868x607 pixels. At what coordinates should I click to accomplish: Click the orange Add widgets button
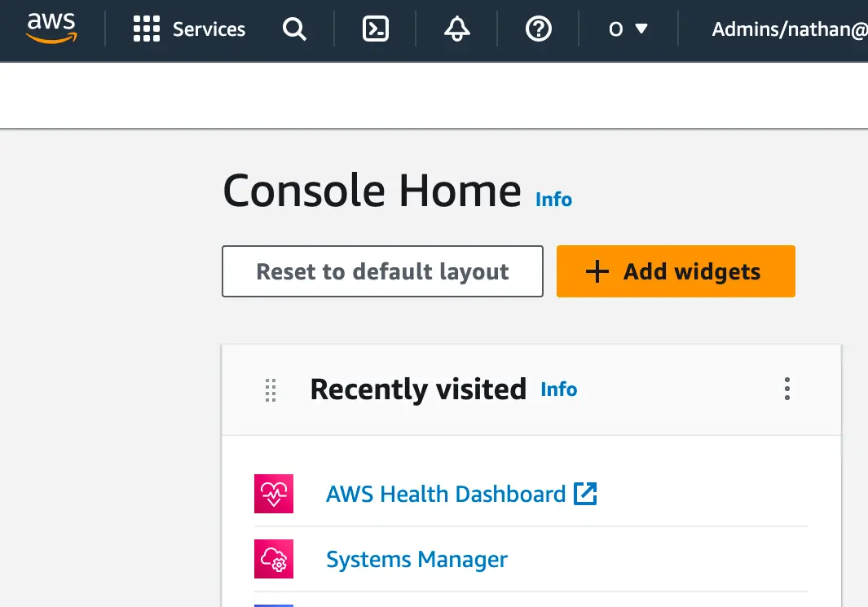(676, 271)
